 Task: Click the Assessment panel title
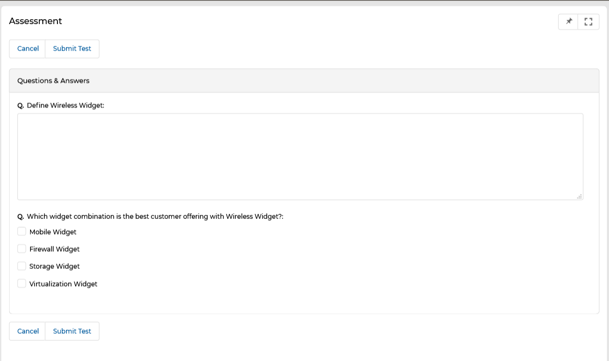point(35,21)
